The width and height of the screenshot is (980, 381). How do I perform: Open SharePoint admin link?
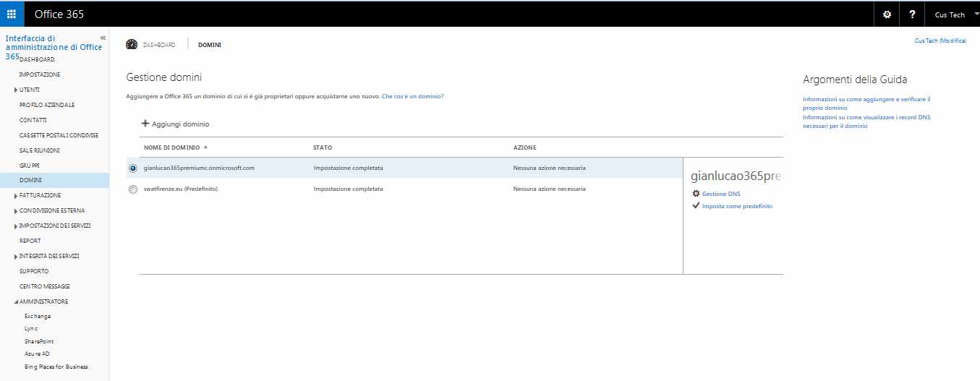pyautogui.click(x=39, y=341)
